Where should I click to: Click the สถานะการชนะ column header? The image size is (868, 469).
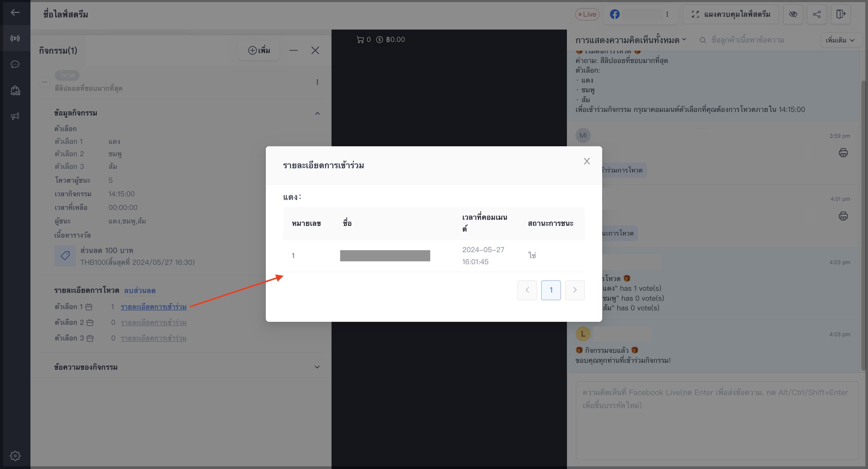coord(551,223)
